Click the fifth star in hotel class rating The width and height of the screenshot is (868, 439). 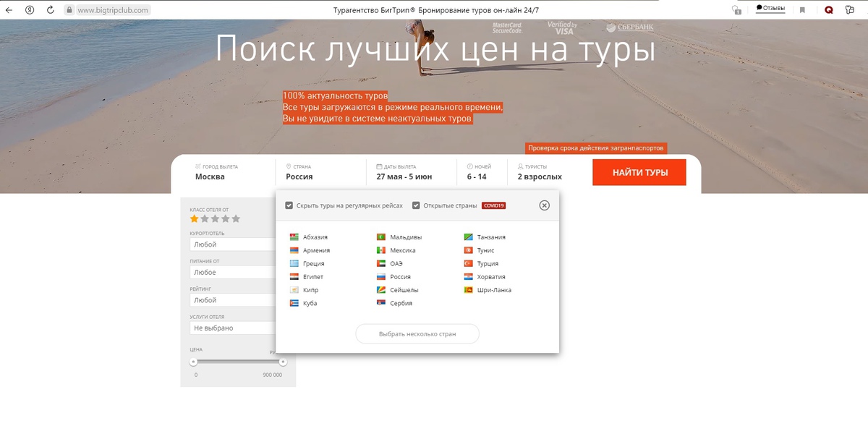coord(236,218)
